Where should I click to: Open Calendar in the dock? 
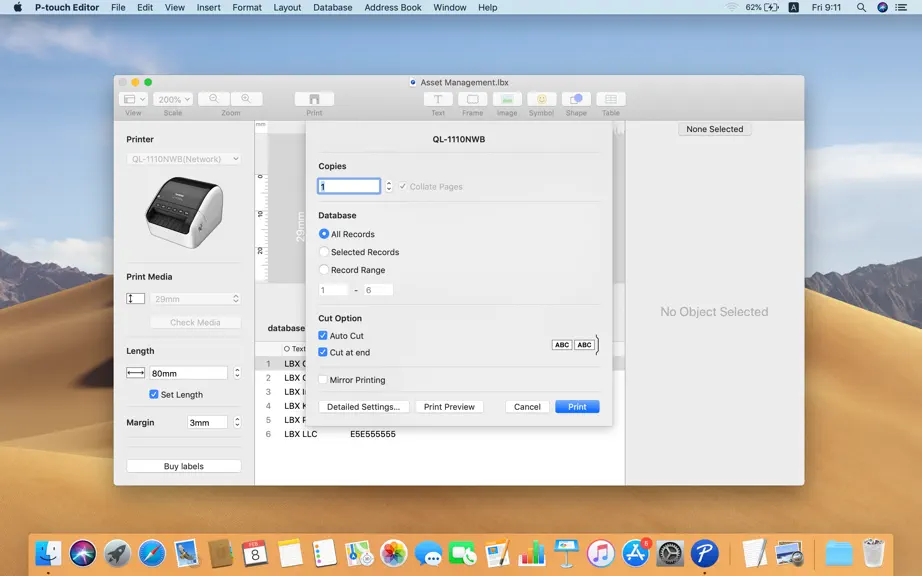(255, 553)
